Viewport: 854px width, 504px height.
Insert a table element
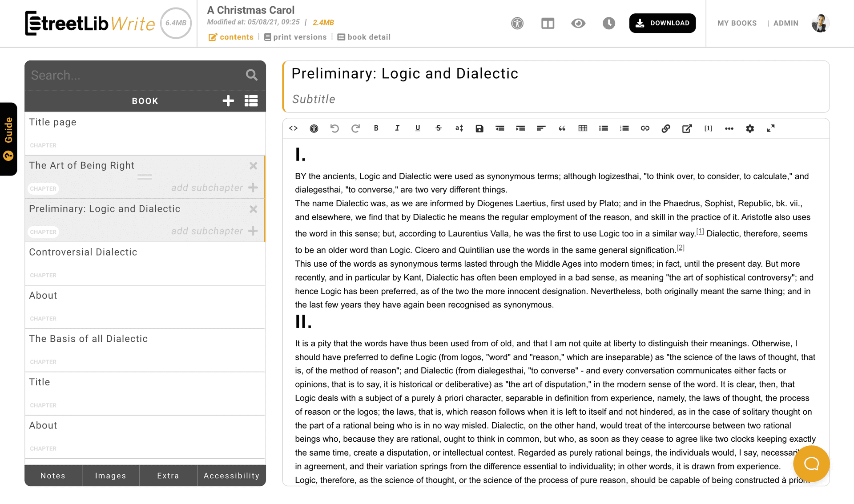(583, 128)
